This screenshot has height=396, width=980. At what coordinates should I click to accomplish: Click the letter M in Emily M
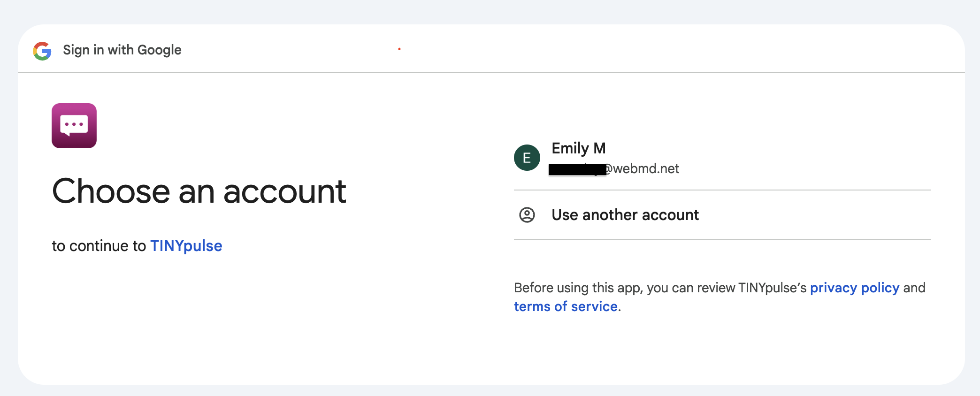pyautogui.click(x=599, y=148)
